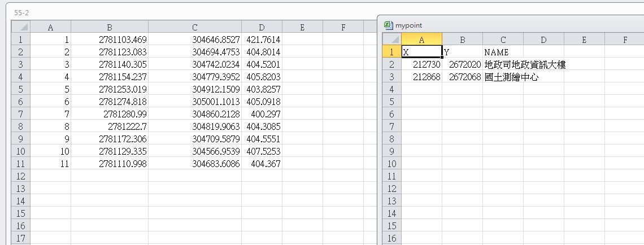The image size is (644, 245).
Task: Select column C header in mypoint window
Action: tap(503, 40)
